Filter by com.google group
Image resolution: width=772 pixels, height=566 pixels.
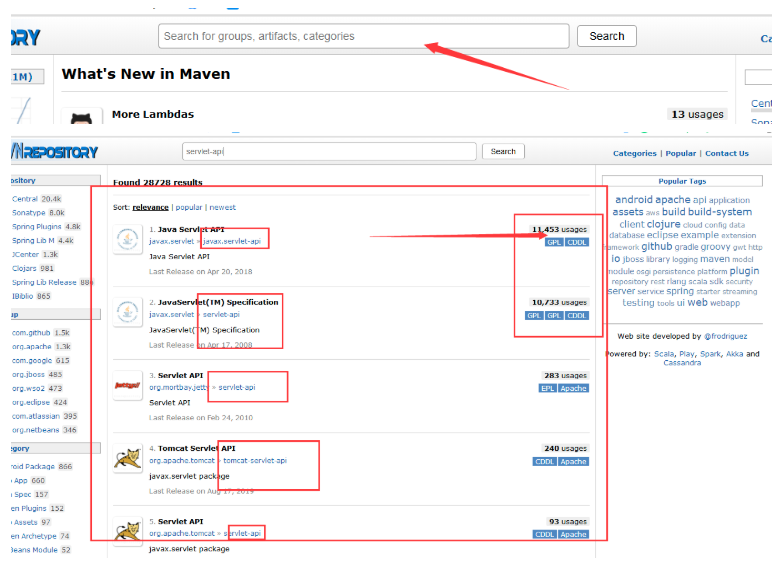point(32,360)
